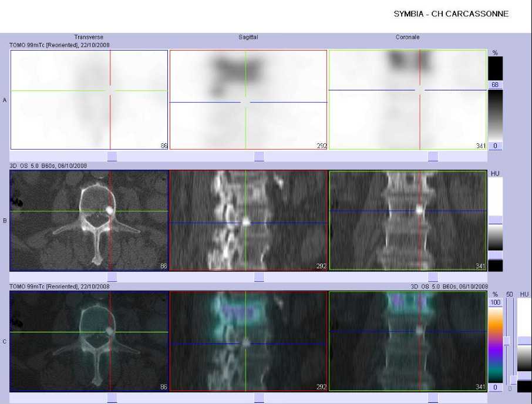Image resolution: width=532 pixels, height=404 pixels.
Task: Select the row A transverse SPECT image
Action: coord(89,100)
